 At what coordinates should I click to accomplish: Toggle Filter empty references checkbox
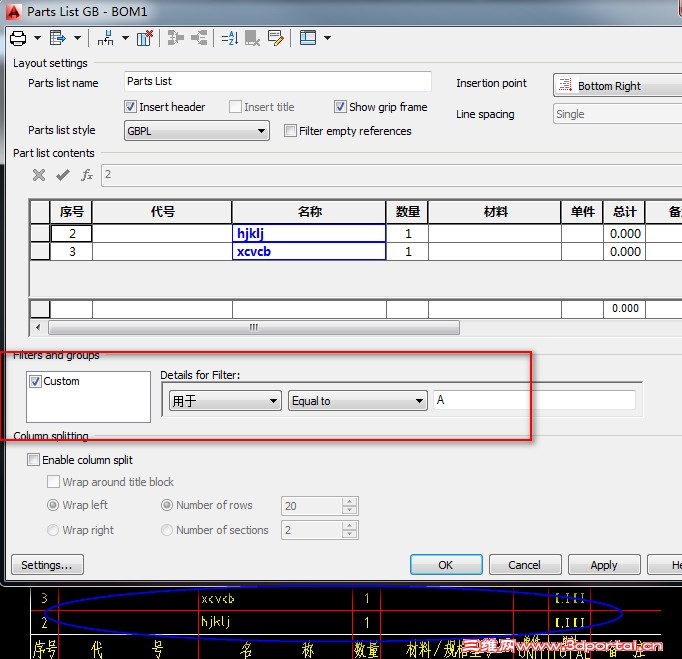(290, 130)
